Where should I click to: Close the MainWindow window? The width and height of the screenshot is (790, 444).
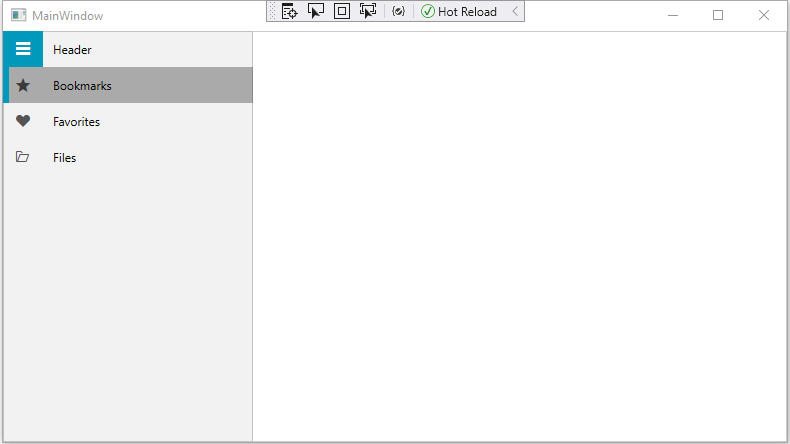click(764, 16)
